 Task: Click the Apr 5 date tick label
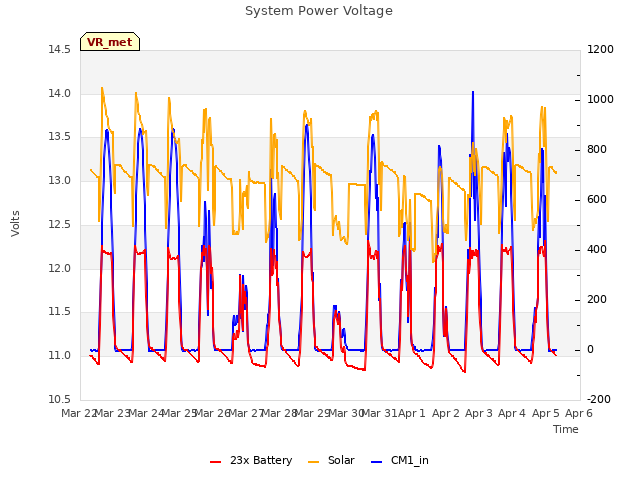(545, 413)
